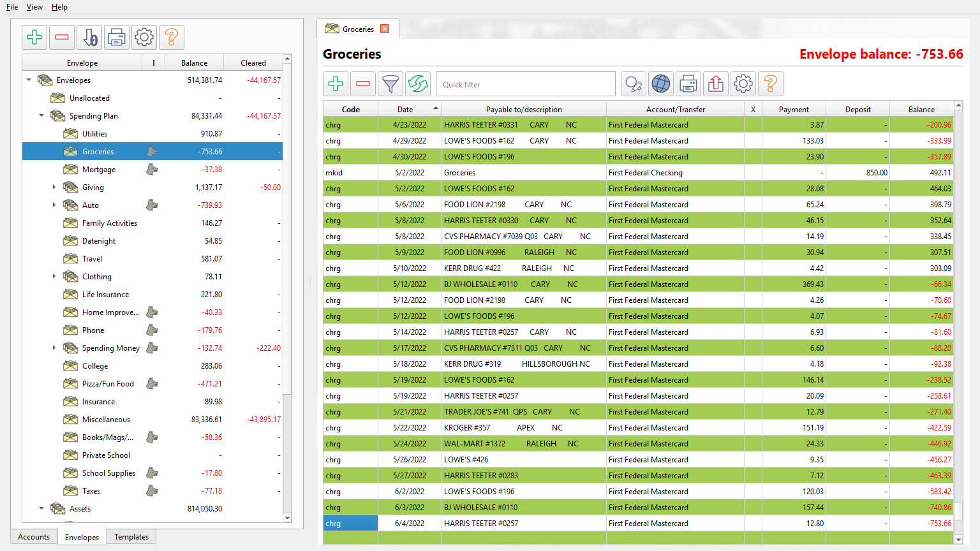Open envelope panel settings gear
The height and width of the screenshot is (551, 980).
tap(144, 38)
